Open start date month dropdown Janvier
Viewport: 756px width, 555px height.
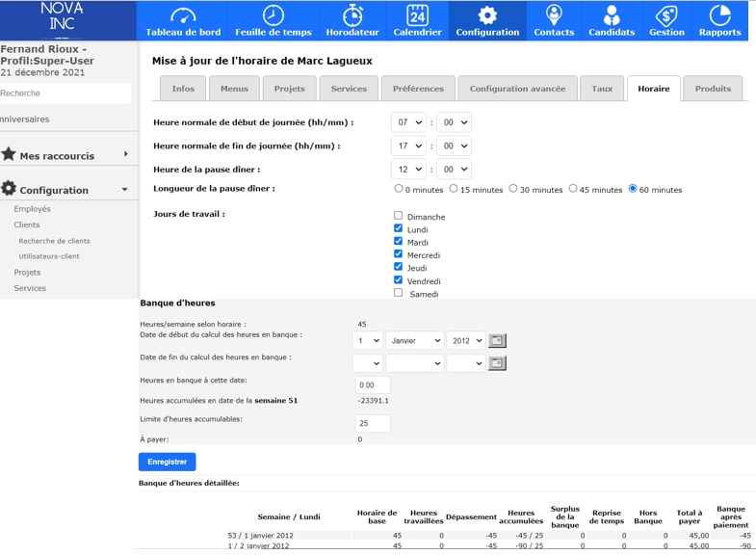415,341
